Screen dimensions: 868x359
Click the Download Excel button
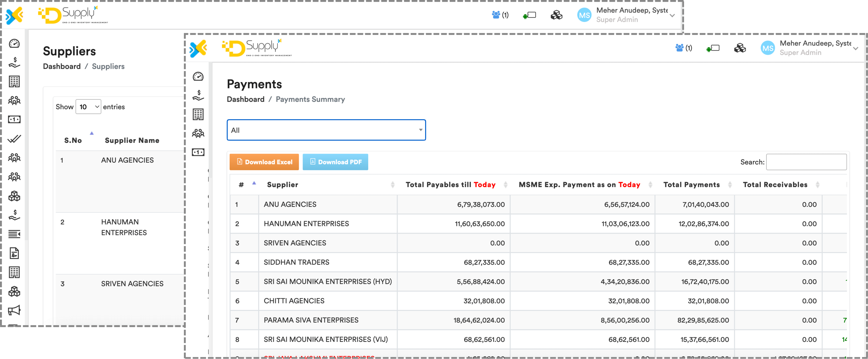pos(264,162)
